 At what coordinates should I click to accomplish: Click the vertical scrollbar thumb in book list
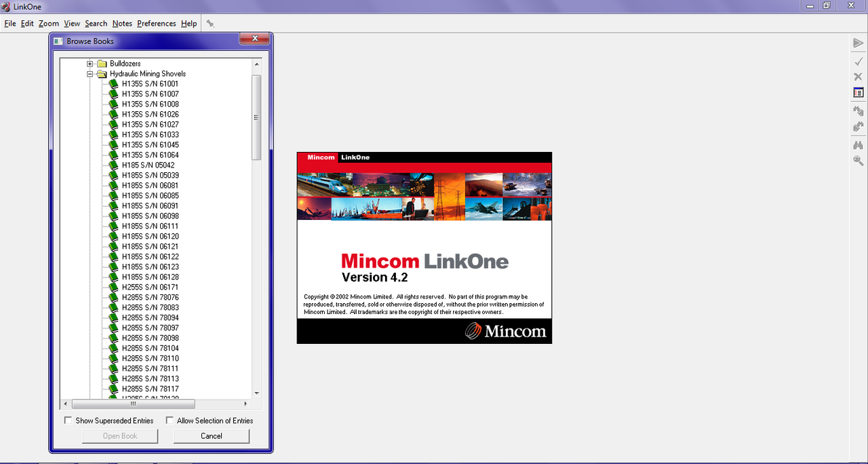pyautogui.click(x=256, y=117)
